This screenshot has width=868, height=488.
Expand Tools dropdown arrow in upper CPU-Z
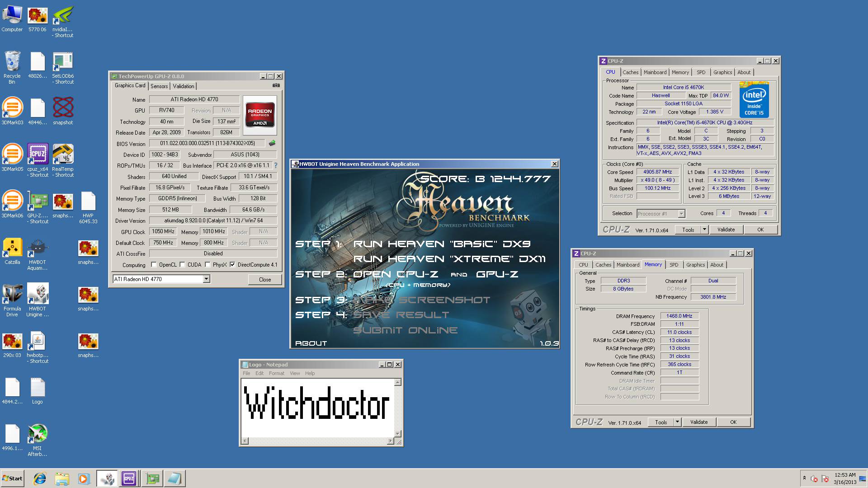click(704, 230)
